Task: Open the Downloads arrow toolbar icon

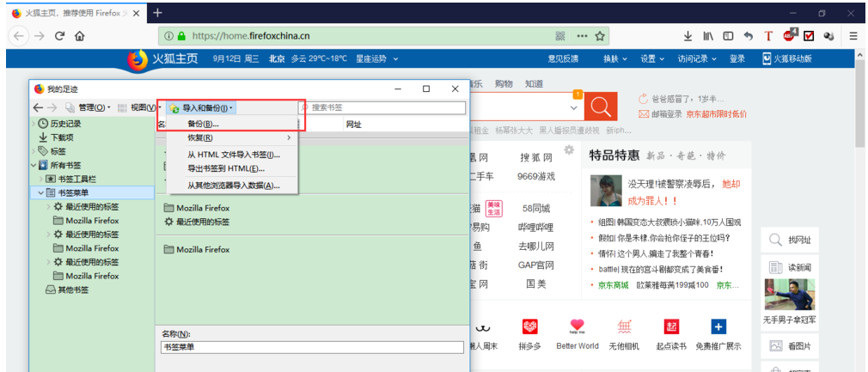Action: 688,36
